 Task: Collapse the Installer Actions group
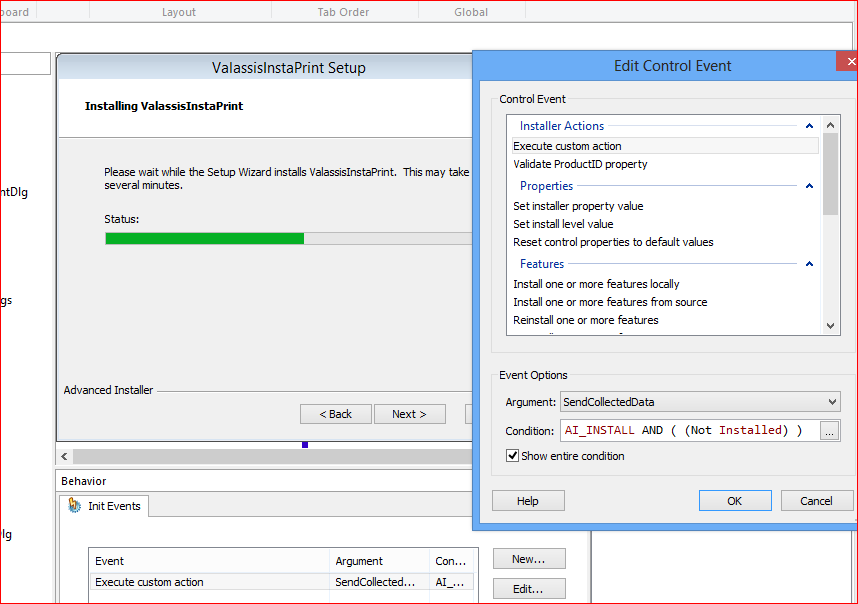(809, 126)
